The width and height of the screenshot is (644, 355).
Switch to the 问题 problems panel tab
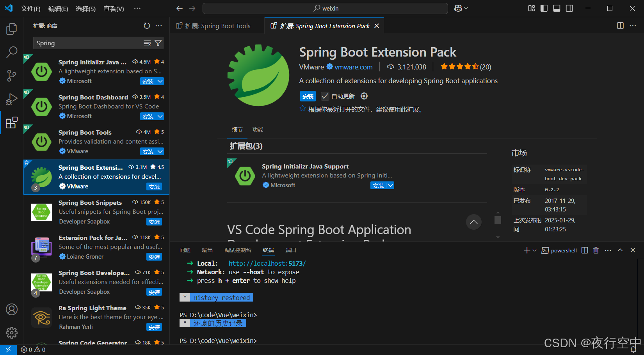pos(185,250)
